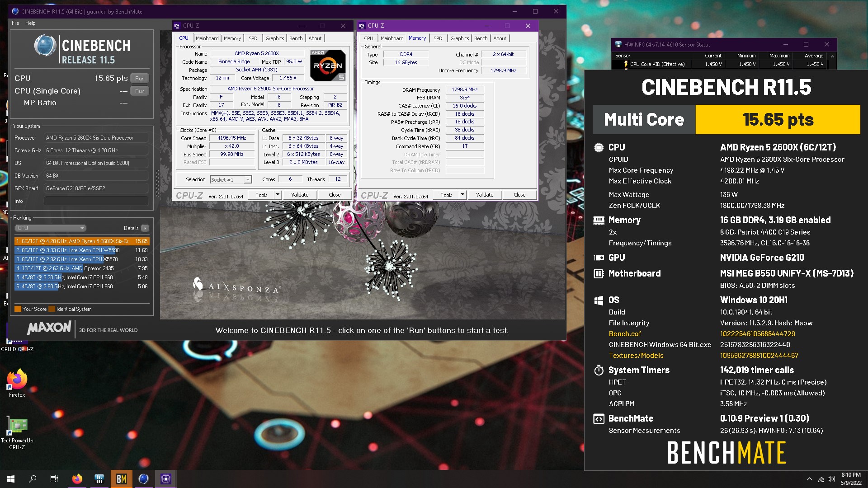868x488 pixels.
Task: Click the Windows OS icon in BenchMate panel
Action: click(599, 300)
